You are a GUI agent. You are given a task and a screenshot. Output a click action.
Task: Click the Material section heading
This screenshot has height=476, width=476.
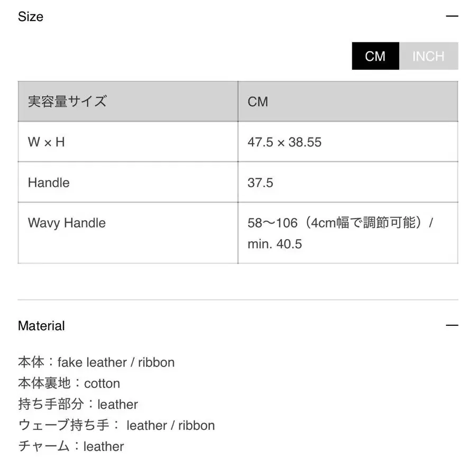click(x=41, y=326)
